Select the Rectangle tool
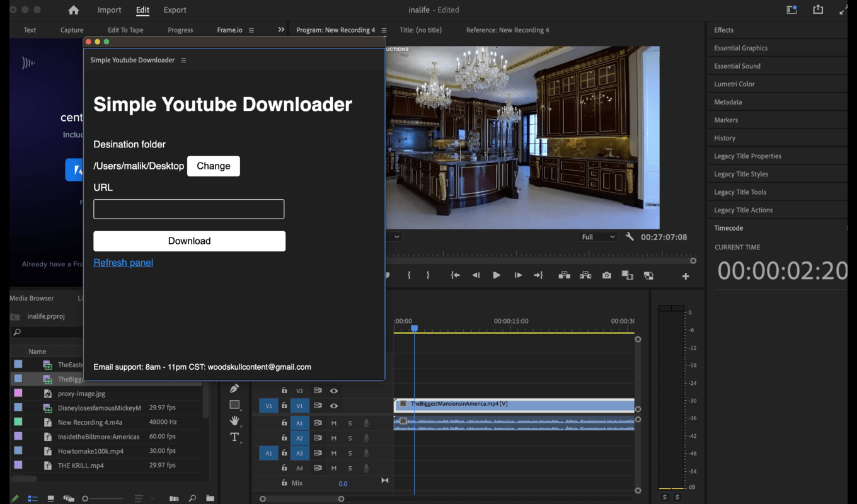Viewport: 857px width, 504px height. coord(234,405)
